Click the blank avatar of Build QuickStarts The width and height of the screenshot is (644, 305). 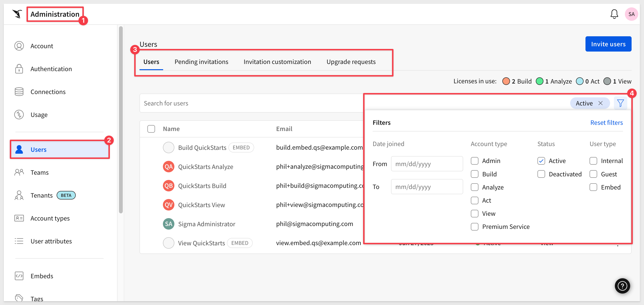point(168,147)
